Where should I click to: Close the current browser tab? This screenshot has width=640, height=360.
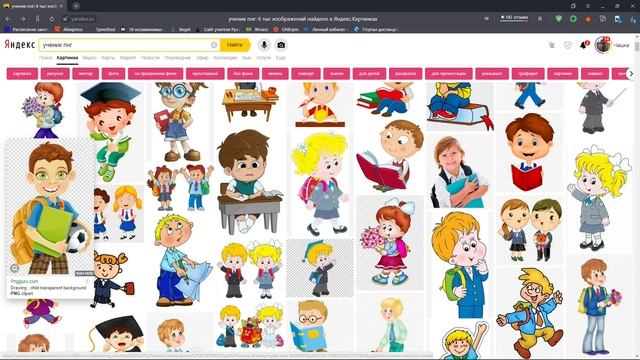[x=61, y=6]
